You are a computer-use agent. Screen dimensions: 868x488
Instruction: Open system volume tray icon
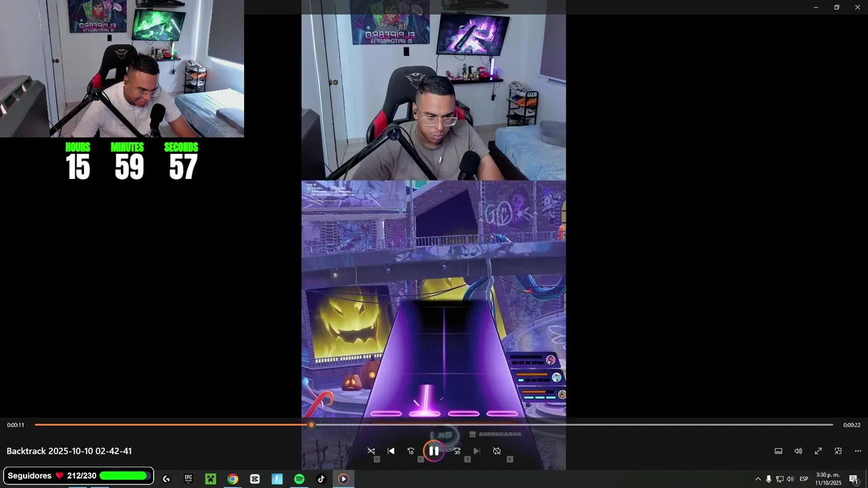pyautogui.click(x=790, y=479)
